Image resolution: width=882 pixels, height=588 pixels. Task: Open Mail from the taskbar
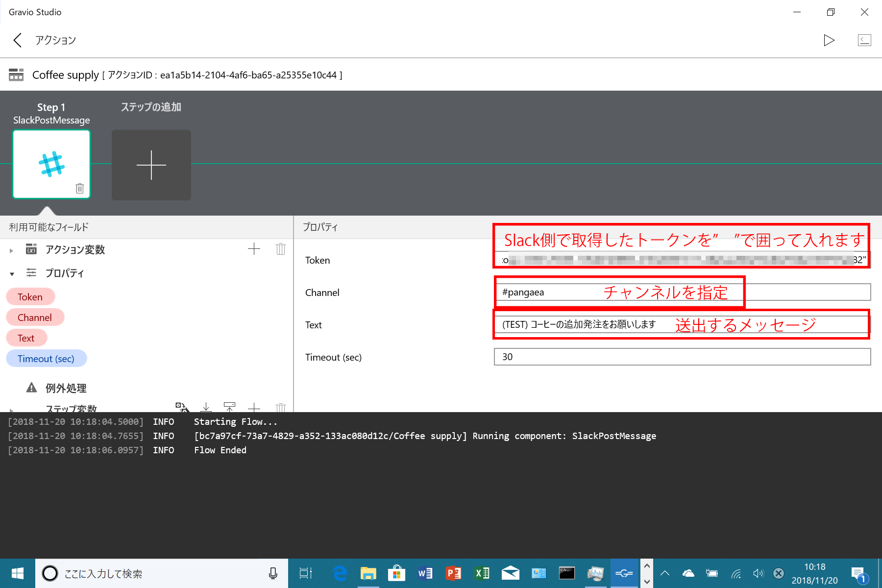click(510, 573)
